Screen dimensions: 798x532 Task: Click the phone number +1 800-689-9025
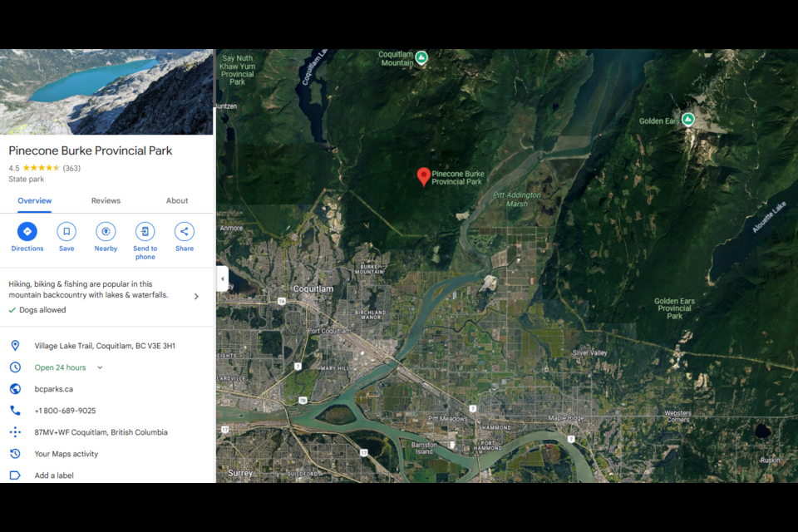click(65, 411)
